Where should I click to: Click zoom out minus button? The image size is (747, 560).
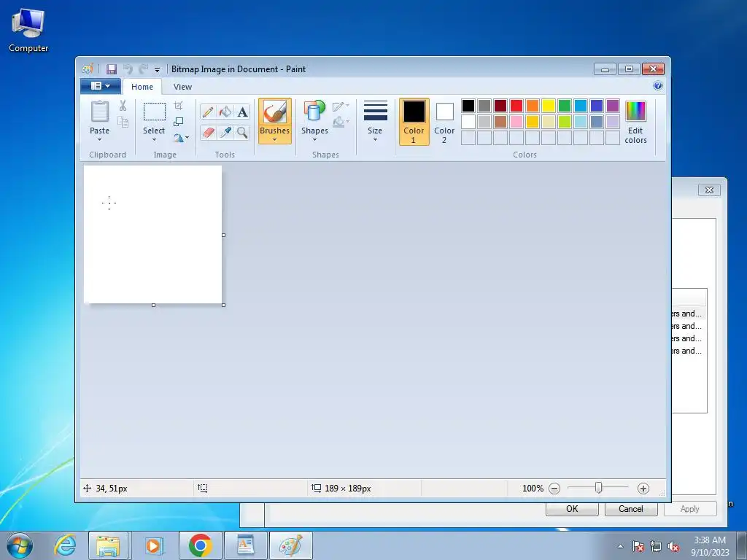(x=554, y=488)
